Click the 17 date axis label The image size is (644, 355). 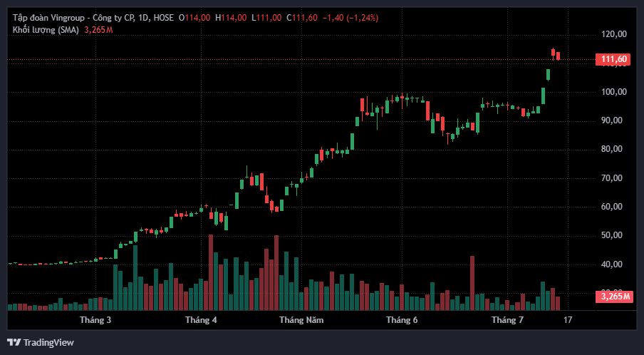tap(568, 320)
